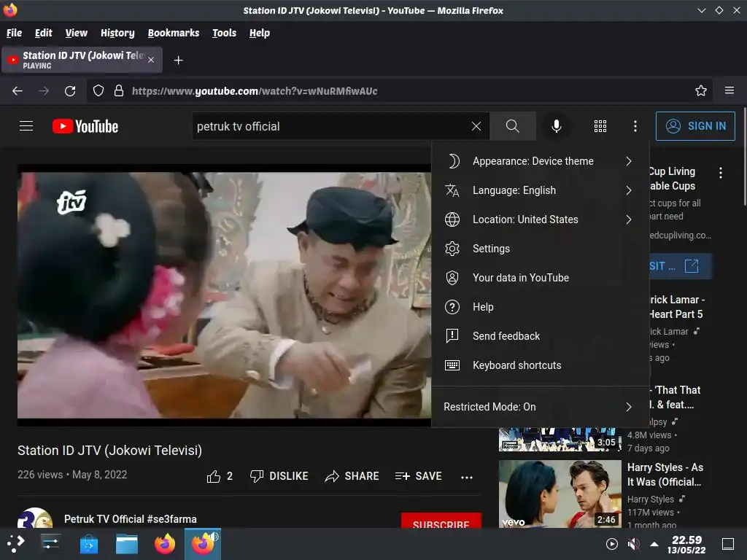Open the YouTube guide hamburger menu
The image size is (747, 560).
26,126
